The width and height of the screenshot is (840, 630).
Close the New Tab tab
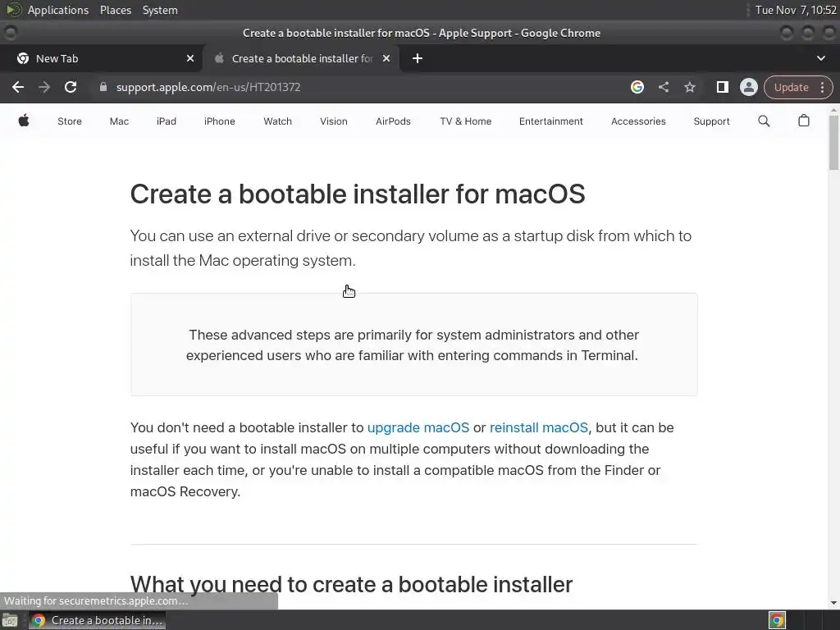pos(190,58)
